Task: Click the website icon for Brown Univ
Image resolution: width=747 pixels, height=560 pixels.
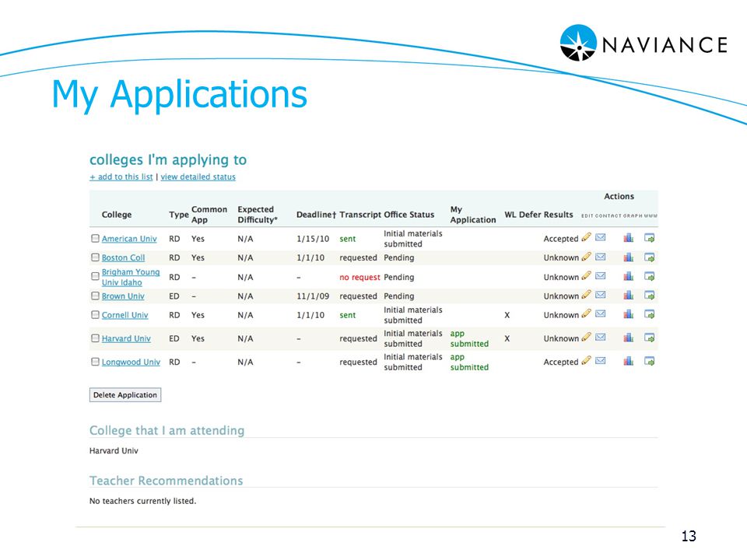Action: tap(649, 296)
